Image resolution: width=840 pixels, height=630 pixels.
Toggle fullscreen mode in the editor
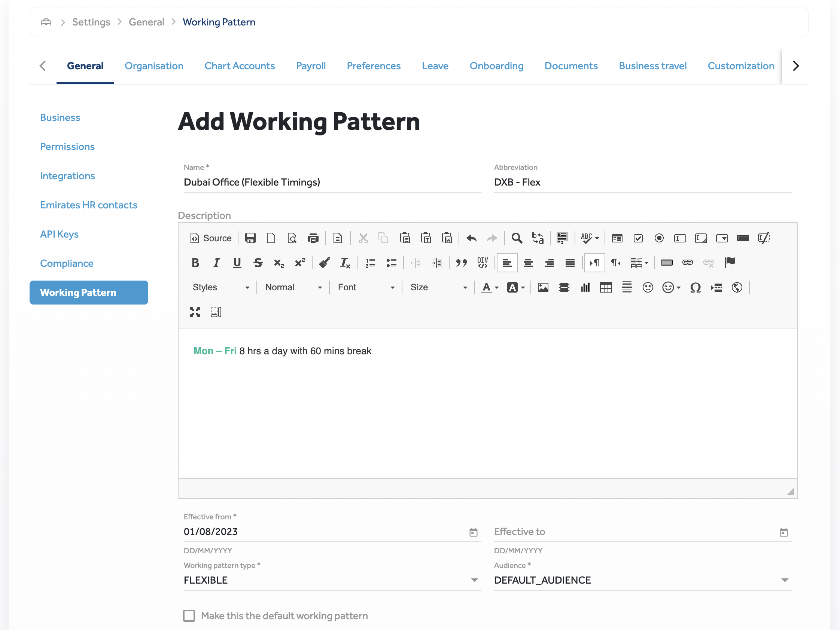pos(195,312)
